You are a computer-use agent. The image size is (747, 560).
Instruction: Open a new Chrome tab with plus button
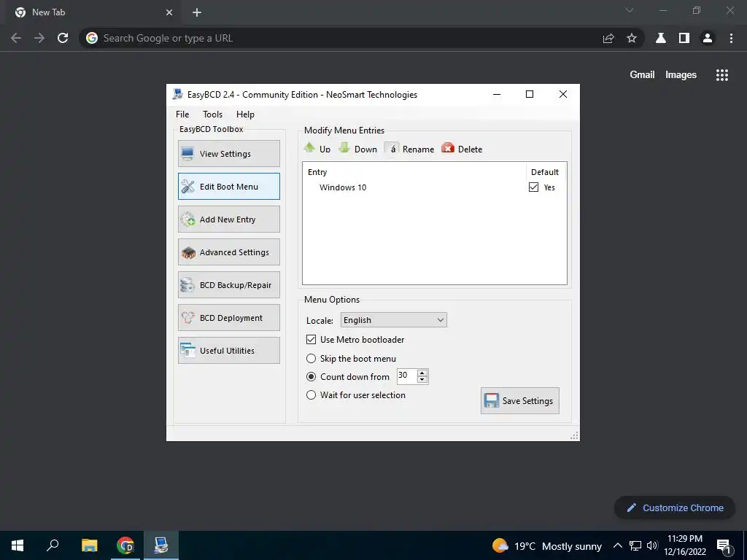click(x=197, y=12)
